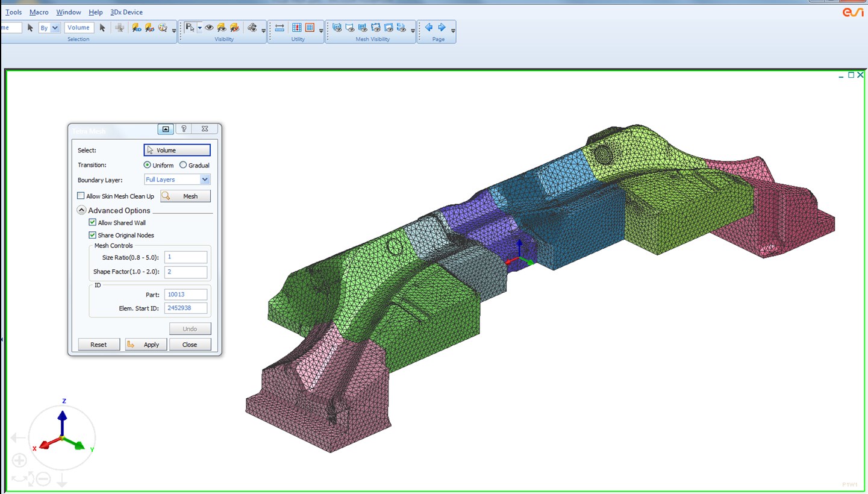Image resolution: width=868 pixels, height=494 pixels.
Task: Uncheck Share Original Nodes checkbox
Action: click(x=93, y=235)
